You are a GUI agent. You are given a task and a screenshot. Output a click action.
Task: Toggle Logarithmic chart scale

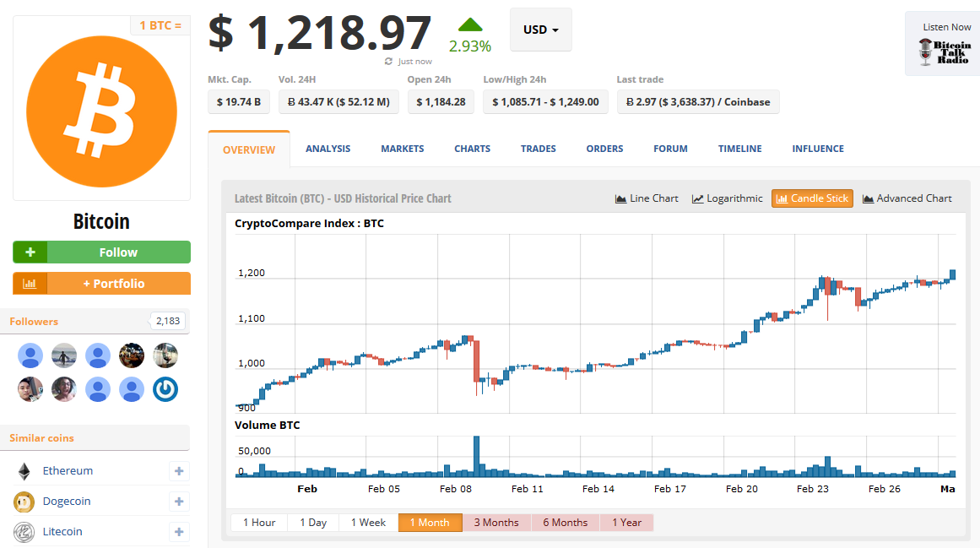coord(727,198)
